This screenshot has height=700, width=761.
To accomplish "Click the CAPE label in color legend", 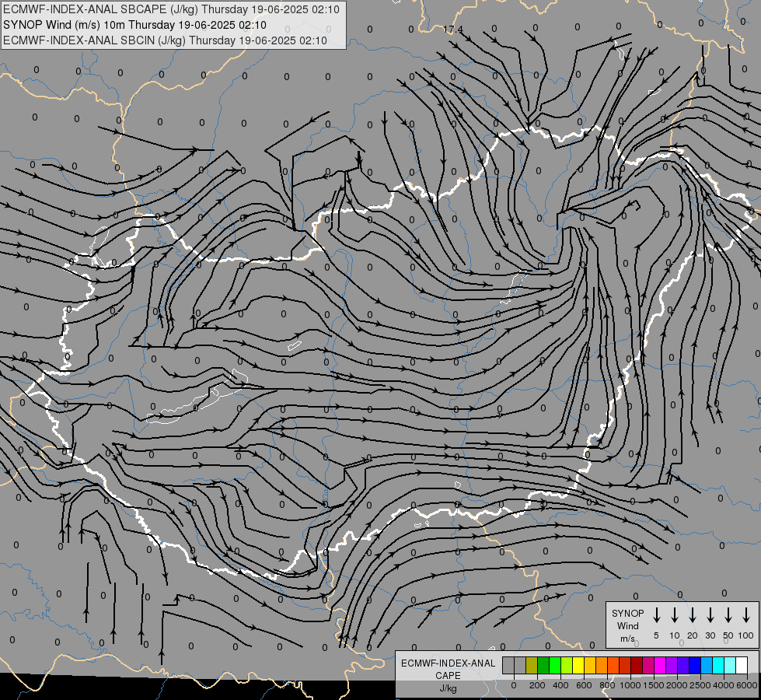I will coord(448,676).
